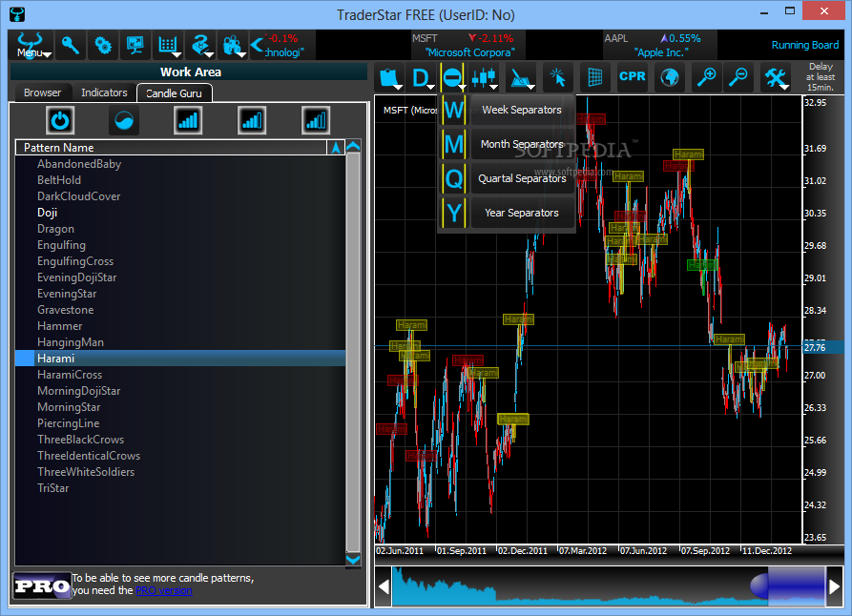The image size is (852, 616).
Task: Click the chart monitor icon
Action: [135, 45]
